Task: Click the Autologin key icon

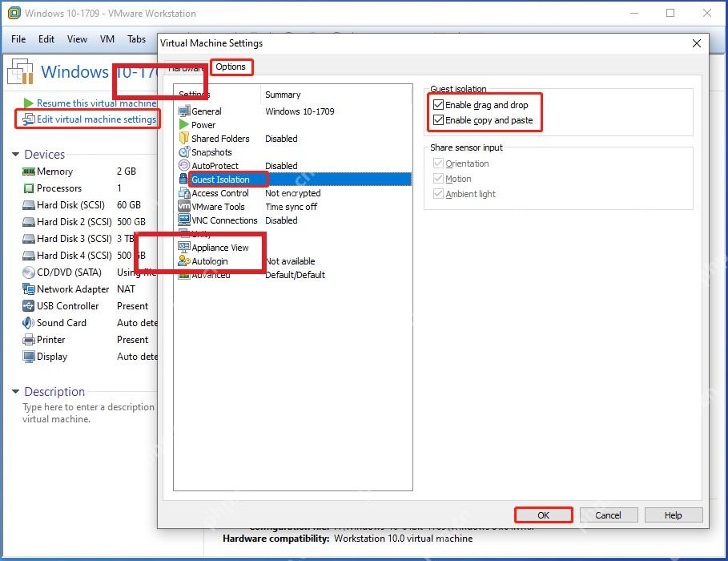Action: click(184, 260)
